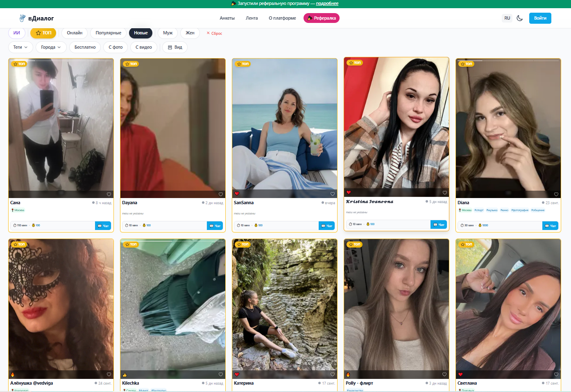Toggle the Бесплатно filter
571x392 pixels.
click(85, 47)
